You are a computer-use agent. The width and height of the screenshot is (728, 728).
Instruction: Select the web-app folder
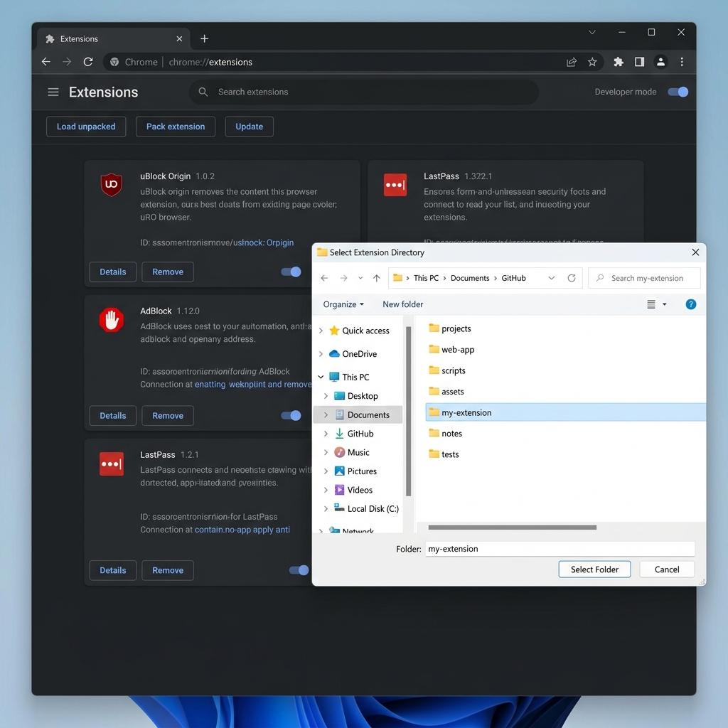click(451, 350)
